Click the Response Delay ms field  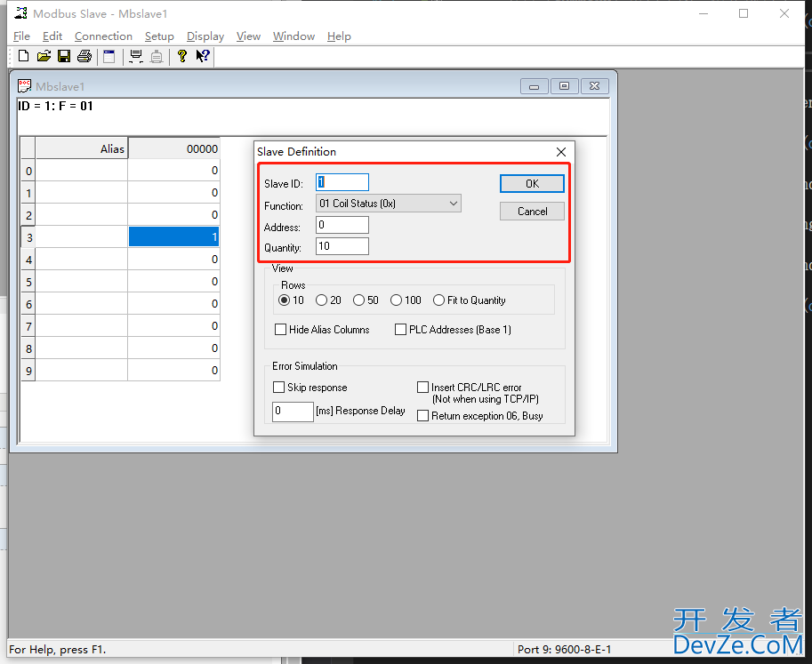[293, 412]
